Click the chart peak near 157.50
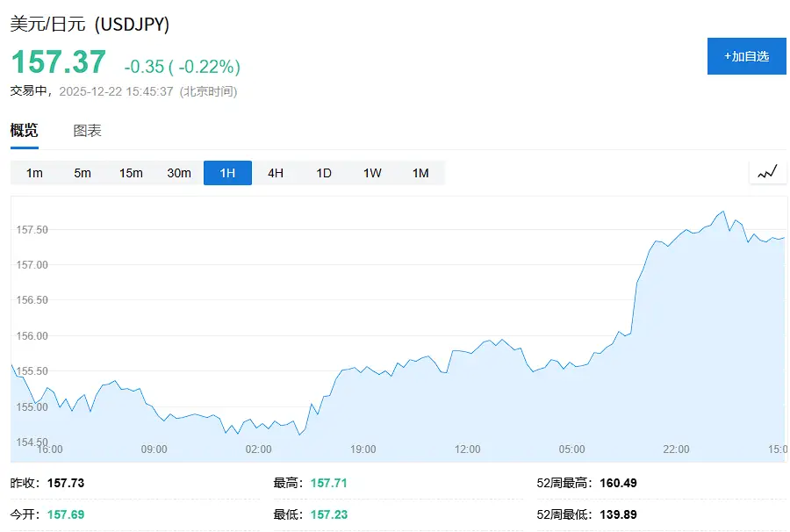This screenshot has width=790, height=532. click(x=722, y=212)
